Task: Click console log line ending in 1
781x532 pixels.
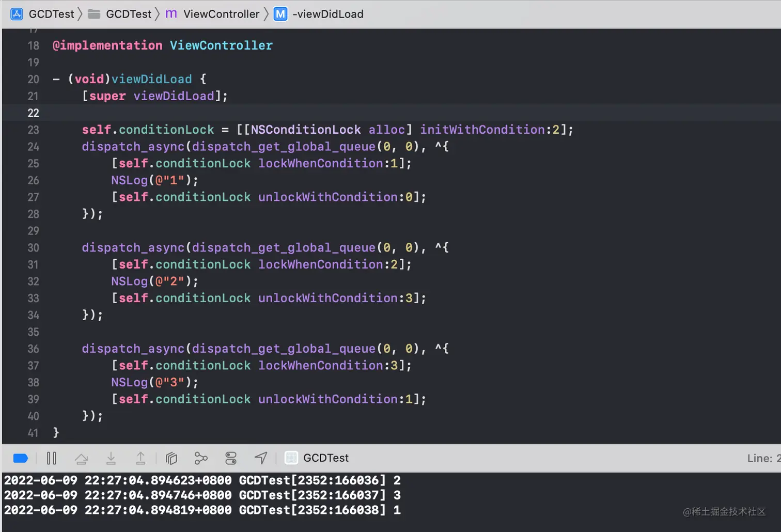Action: [202, 510]
